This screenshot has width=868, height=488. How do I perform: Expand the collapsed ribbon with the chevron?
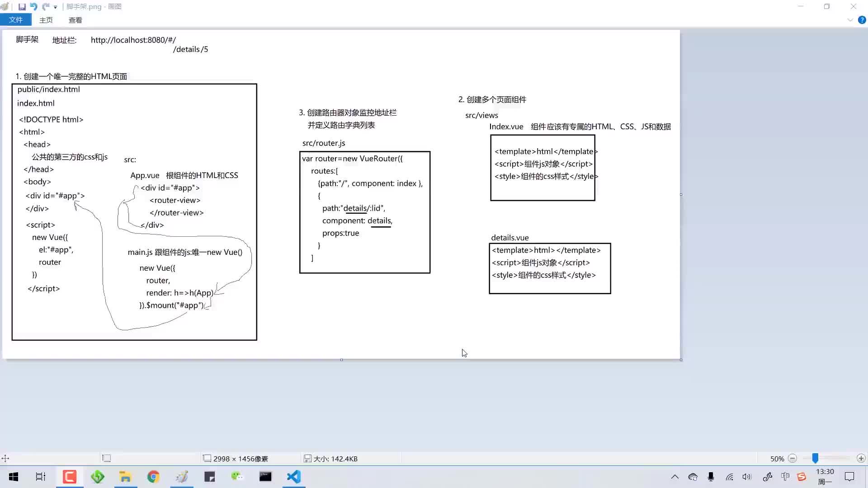click(850, 20)
